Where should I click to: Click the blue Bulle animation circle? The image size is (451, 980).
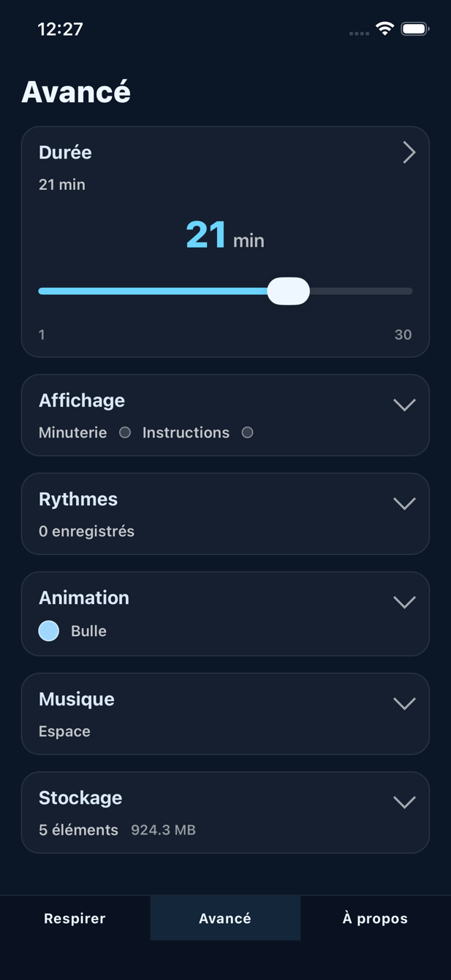coord(49,631)
